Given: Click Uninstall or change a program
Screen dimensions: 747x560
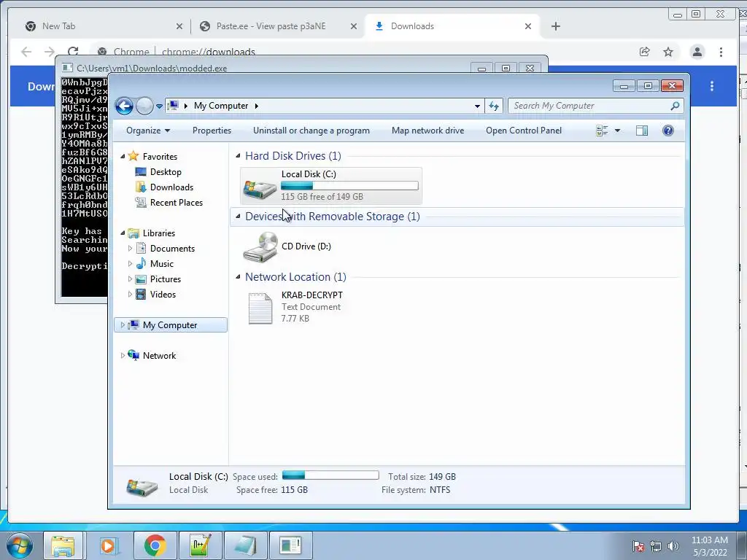Looking at the screenshot, I should pyautogui.click(x=311, y=131).
